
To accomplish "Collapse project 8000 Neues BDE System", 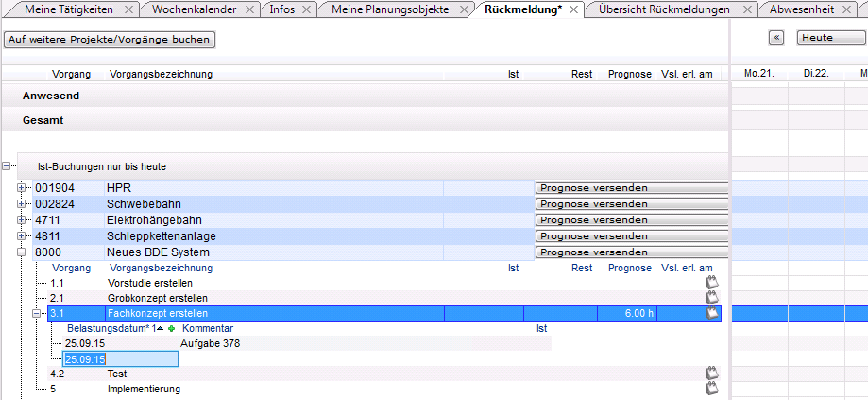I will pyautogui.click(x=23, y=252).
